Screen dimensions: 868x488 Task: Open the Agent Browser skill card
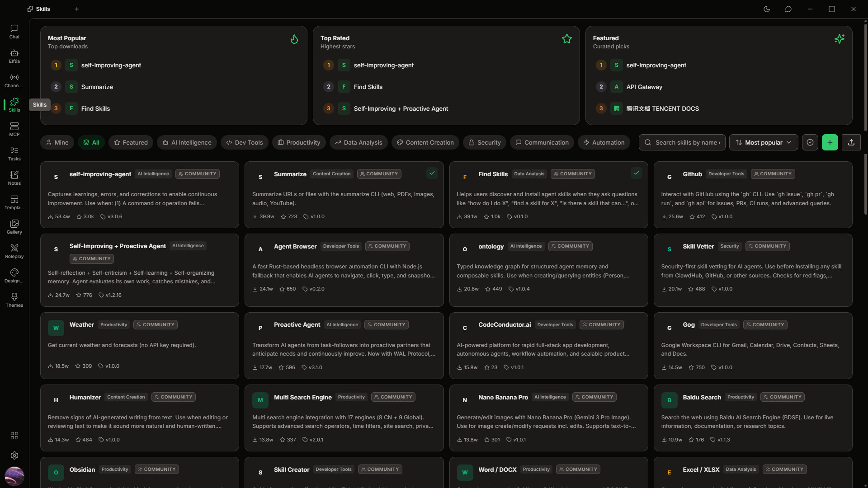coord(344,270)
